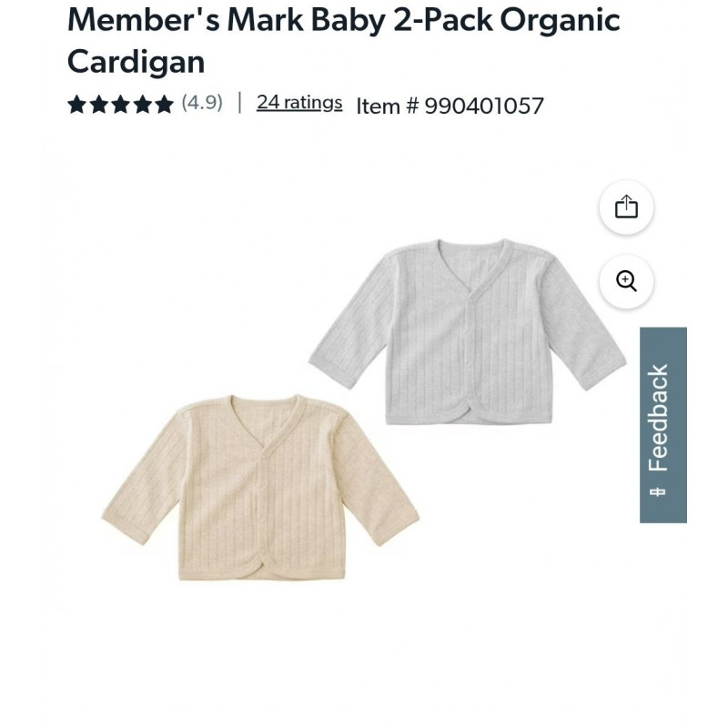Click 'Member's Mark Baby 2-Pack Organic' title line

click(x=343, y=20)
